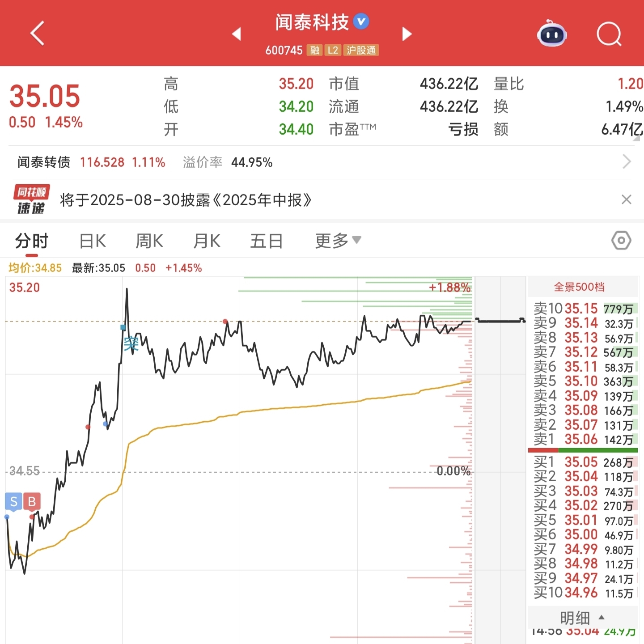Tap the red B buy marker
Screen dimensions: 644x644
point(32,502)
